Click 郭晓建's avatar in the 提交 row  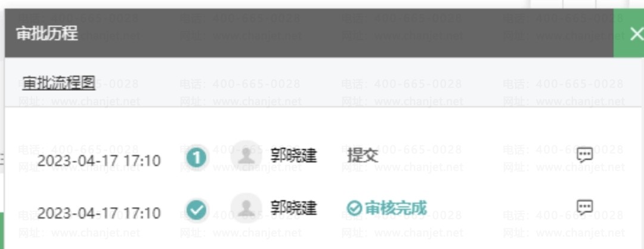pyautogui.click(x=246, y=156)
